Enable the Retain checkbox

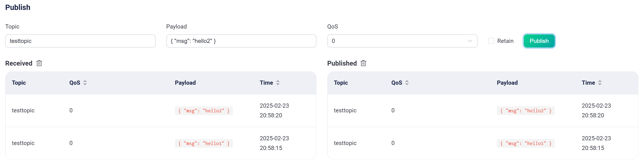[491, 41]
